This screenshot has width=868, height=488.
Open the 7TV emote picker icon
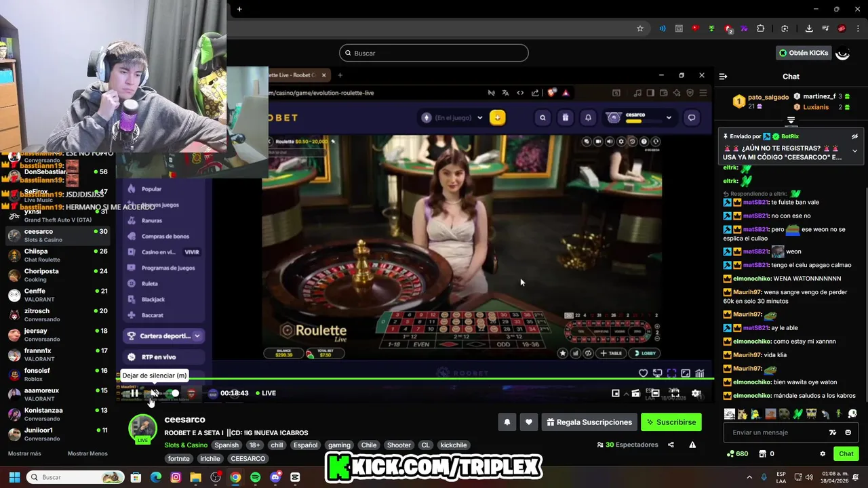(x=833, y=432)
